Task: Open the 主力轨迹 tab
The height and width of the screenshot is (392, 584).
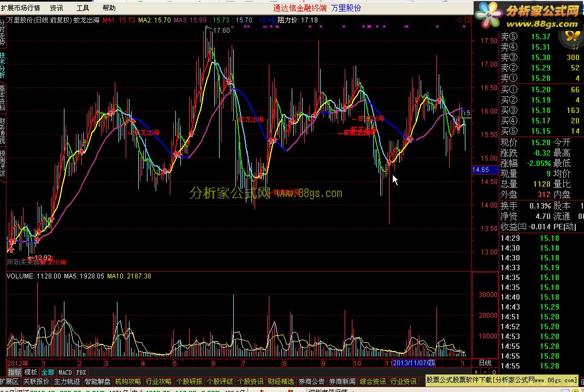Action: (67, 381)
